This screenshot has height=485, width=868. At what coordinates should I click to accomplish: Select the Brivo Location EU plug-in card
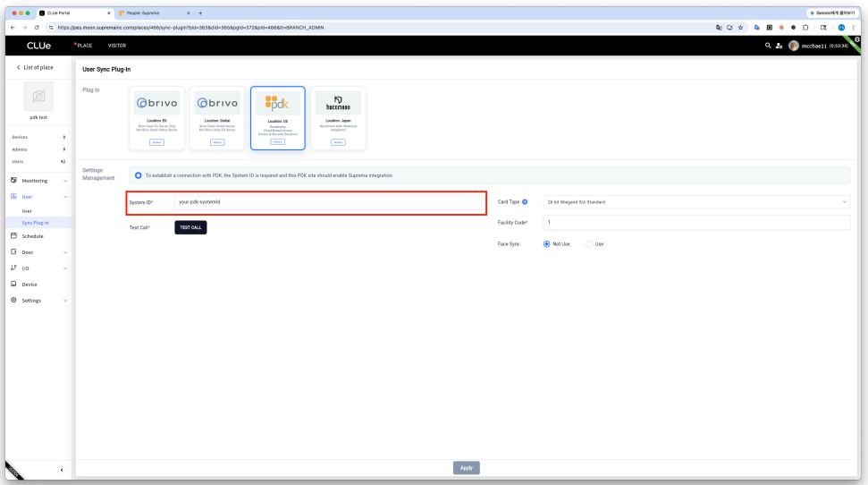pos(156,118)
